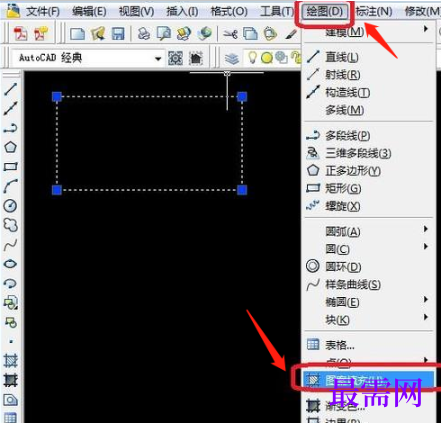Open the 文件(F) menu

pos(43,12)
